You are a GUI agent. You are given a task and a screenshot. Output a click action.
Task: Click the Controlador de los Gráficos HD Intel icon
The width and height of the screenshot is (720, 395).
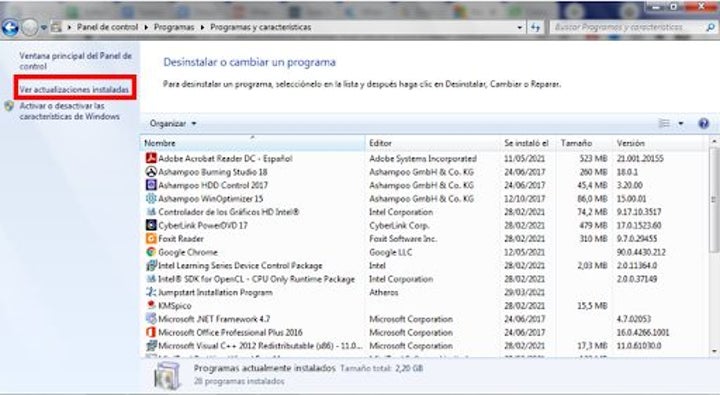[151, 212]
